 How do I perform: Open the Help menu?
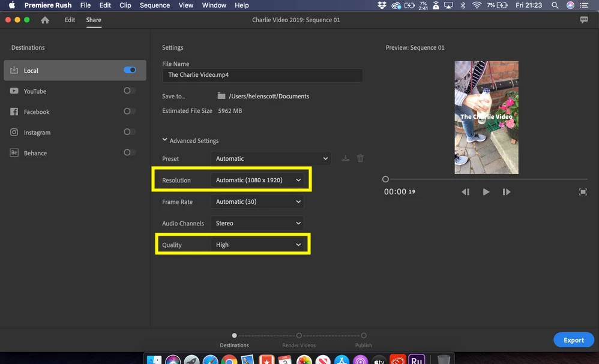click(242, 5)
